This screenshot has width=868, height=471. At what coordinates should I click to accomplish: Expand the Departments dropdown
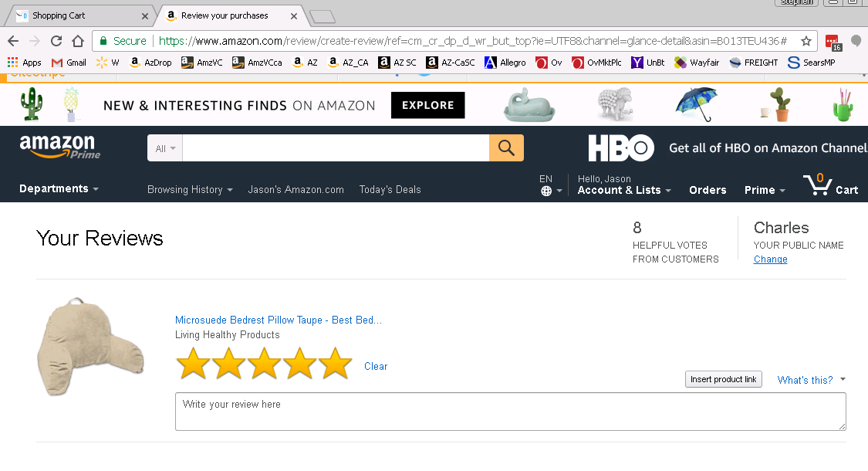pos(59,188)
